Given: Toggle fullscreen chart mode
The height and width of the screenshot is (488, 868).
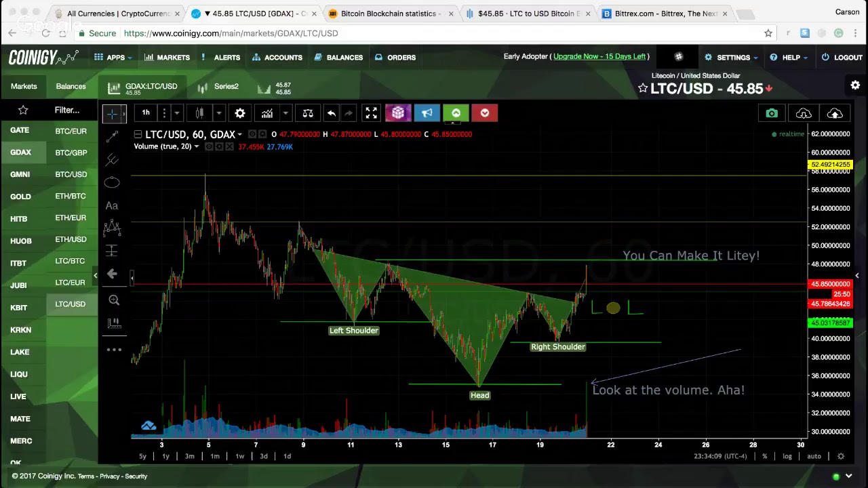Looking at the screenshot, I should [x=371, y=113].
